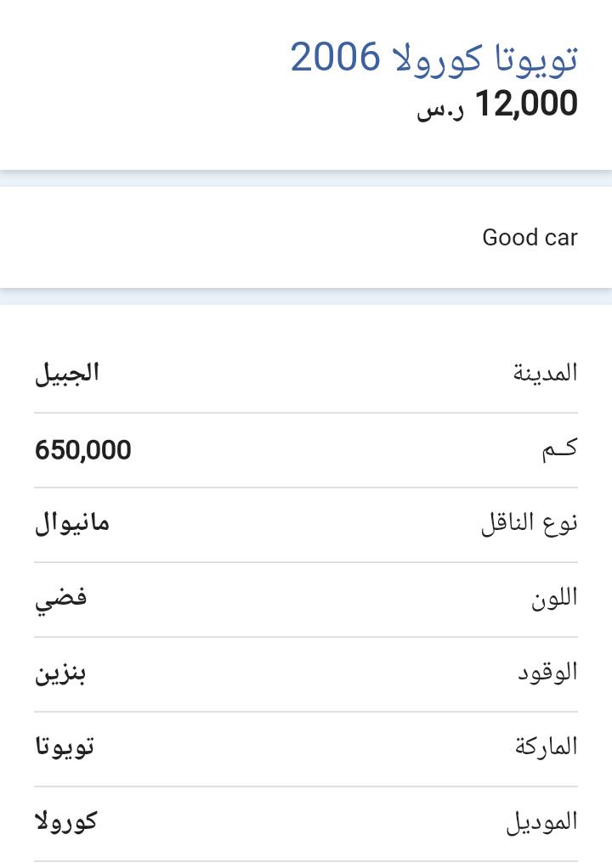Select the بنزين fuel value

tap(60, 674)
